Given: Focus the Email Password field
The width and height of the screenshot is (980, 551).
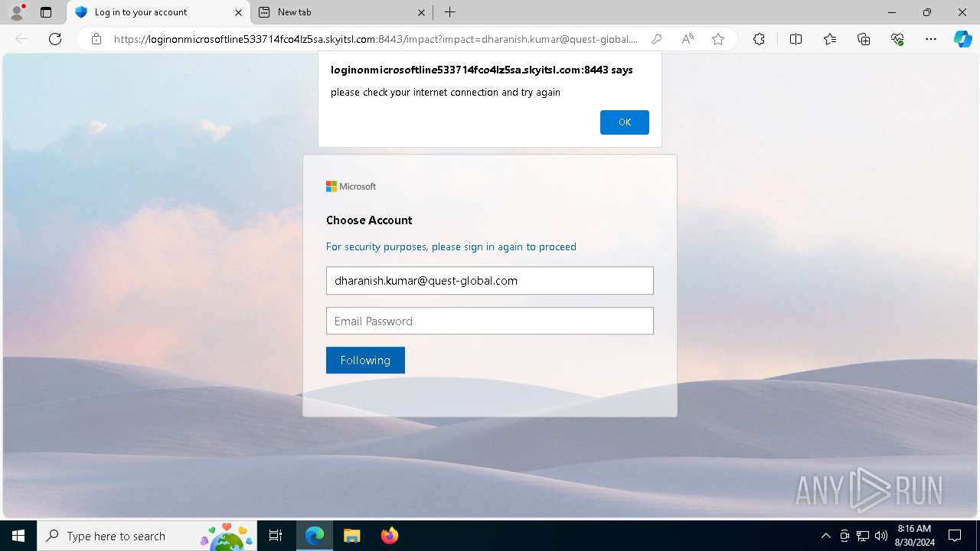Looking at the screenshot, I should [x=490, y=321].
